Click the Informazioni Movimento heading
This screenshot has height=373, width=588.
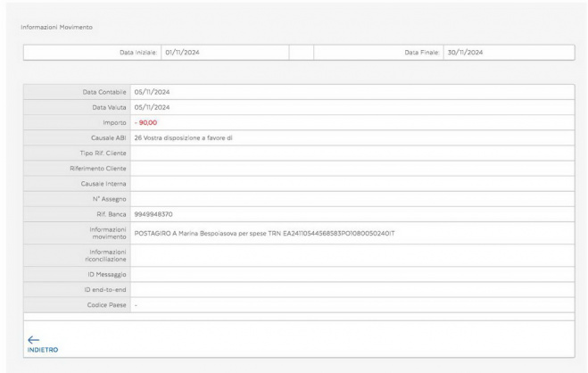pyautogui.click(x=55, y=27)
